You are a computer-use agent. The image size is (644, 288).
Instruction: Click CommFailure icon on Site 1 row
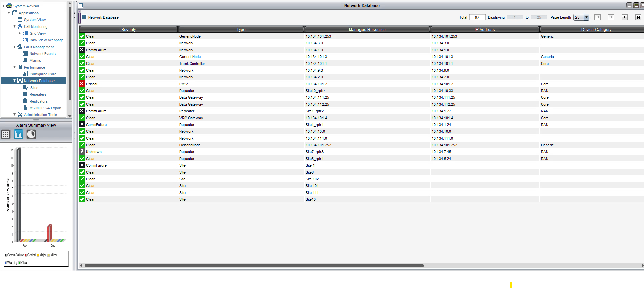pos(82,165)
